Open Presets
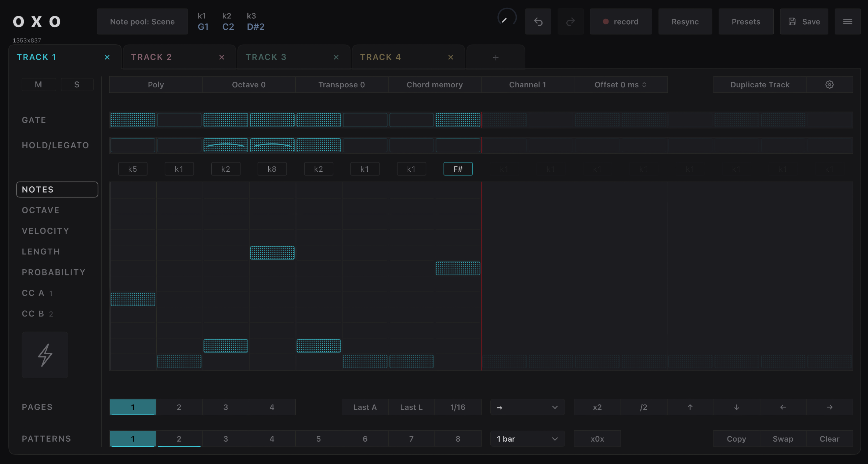Screen dimensions: 868x464 coord(746,22)
